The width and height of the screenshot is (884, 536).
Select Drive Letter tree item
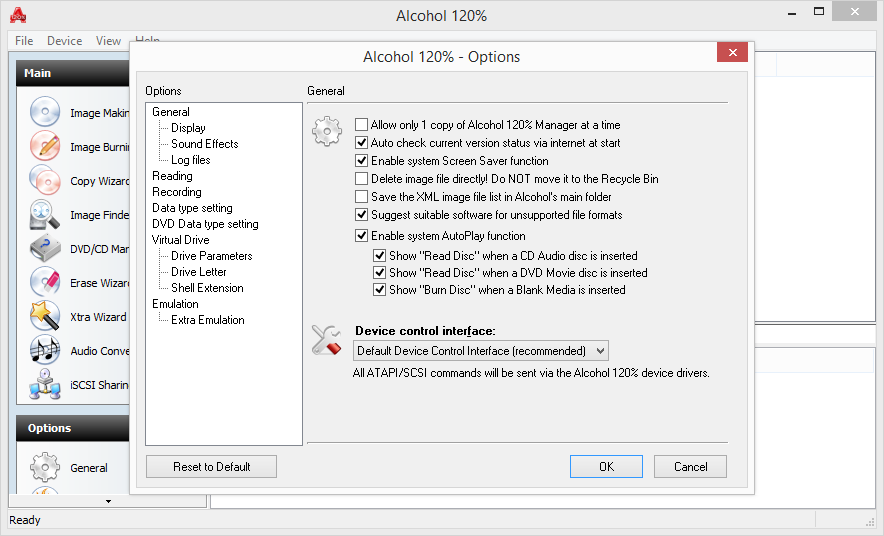198,272
